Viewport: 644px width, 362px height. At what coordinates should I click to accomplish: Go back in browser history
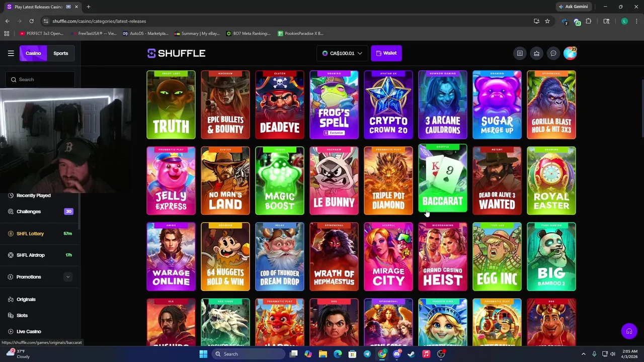point(7,21)
